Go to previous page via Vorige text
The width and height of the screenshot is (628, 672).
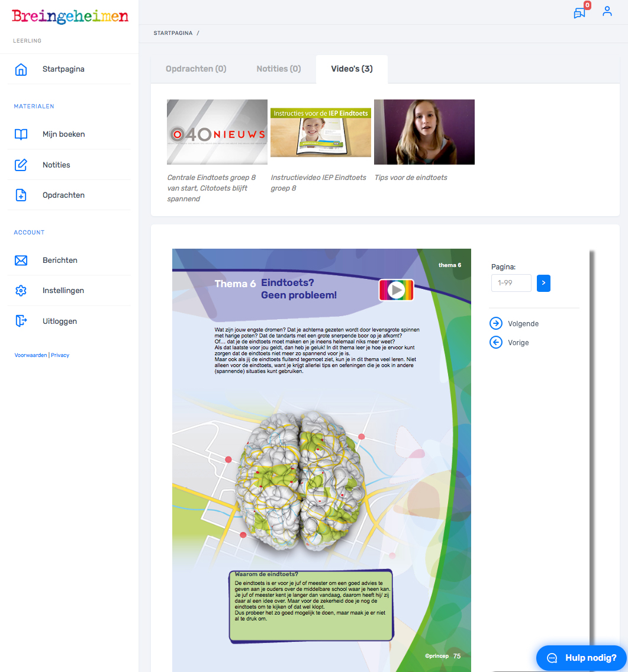[518, 343]
